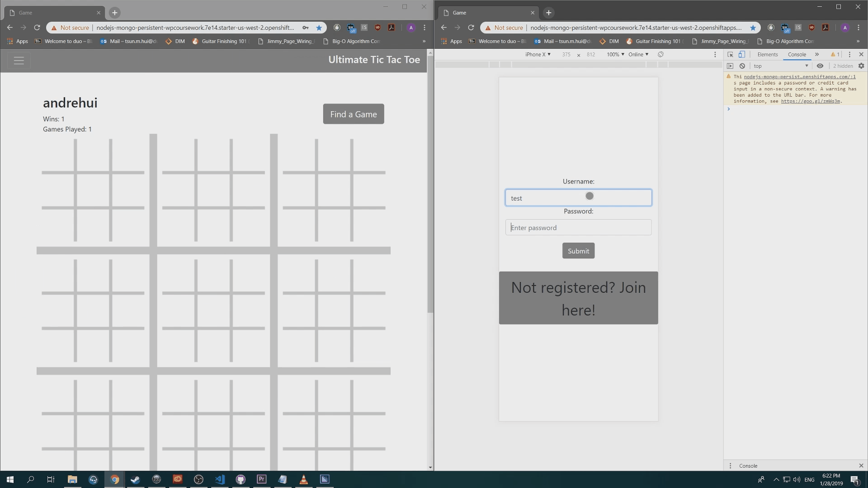Image resolution: width=868 pixels, height=488 pixels.
Task: Open Visual Studio Code from the taskbar
Action: pyautogui.click(x=220, y=479)
